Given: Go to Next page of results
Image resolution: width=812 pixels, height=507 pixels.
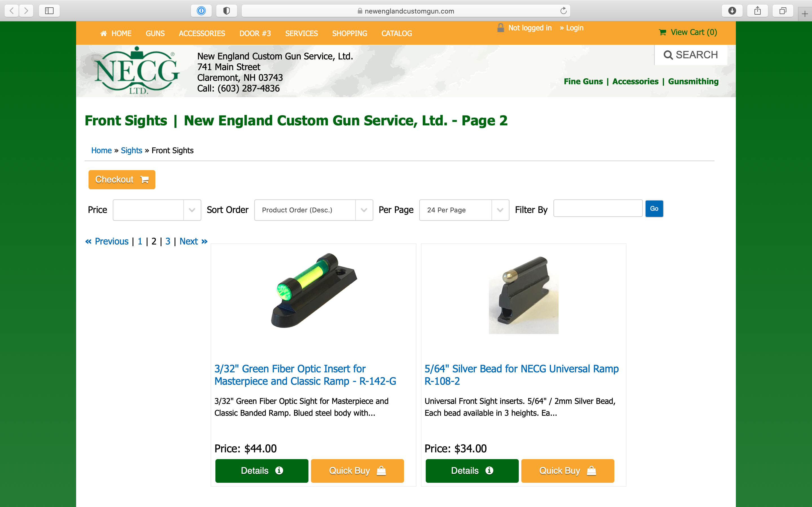Looking at the screenshot, I should tap(193, 241).
